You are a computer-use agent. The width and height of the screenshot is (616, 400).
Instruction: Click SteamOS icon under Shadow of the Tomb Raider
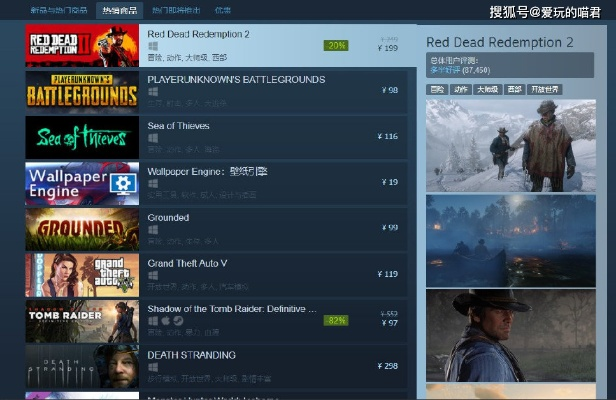(x=178, y=321)
